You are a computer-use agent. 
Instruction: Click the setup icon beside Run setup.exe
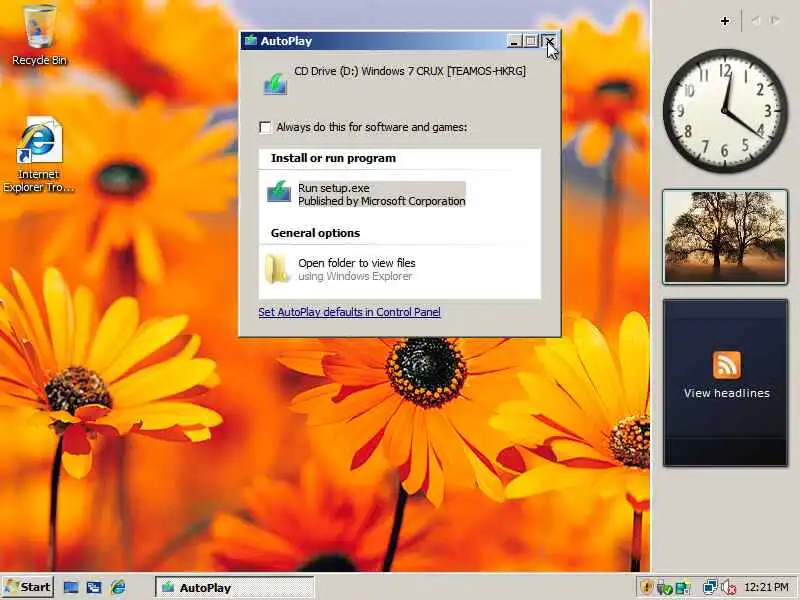[279, 192]
